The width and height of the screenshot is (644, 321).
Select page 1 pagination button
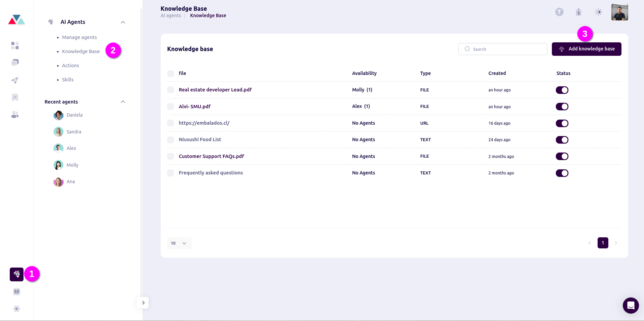603,243
